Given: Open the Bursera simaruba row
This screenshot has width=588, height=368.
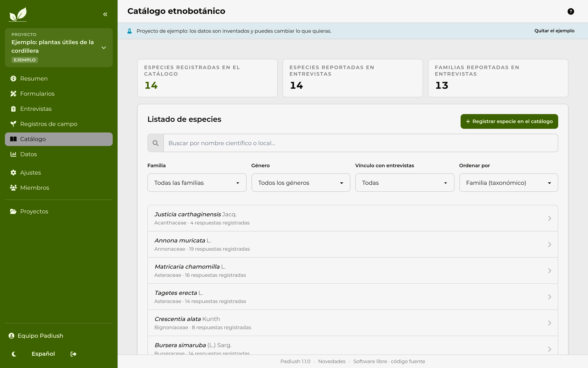Looking at the screenshot, I should [353, 346].
